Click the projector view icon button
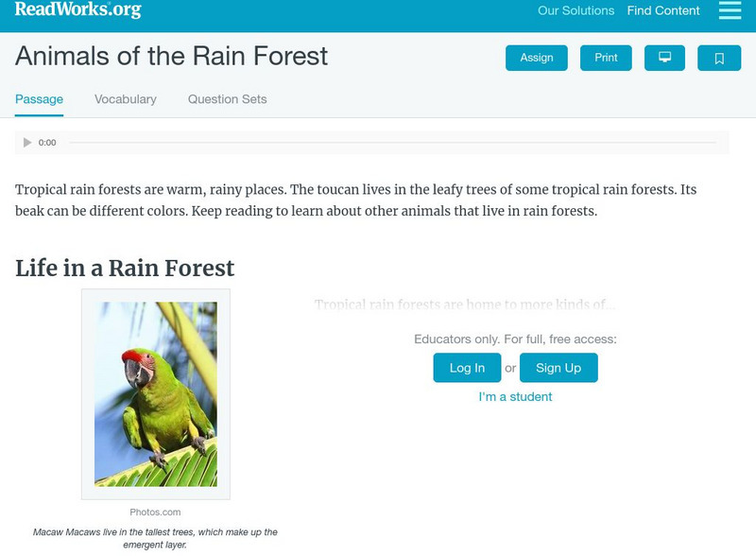Screen dimensions: 756x556 tap(664, 58)
